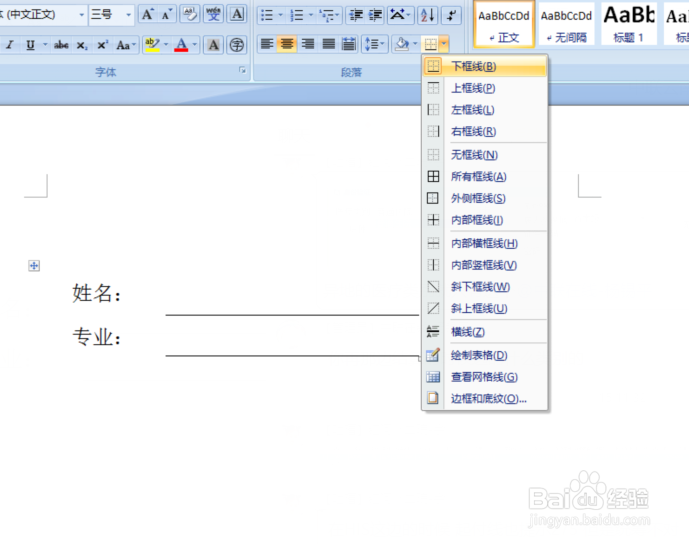Open the Phonetic Guide tool
This screenshot has width=689, height=544.
pos(214,15)
